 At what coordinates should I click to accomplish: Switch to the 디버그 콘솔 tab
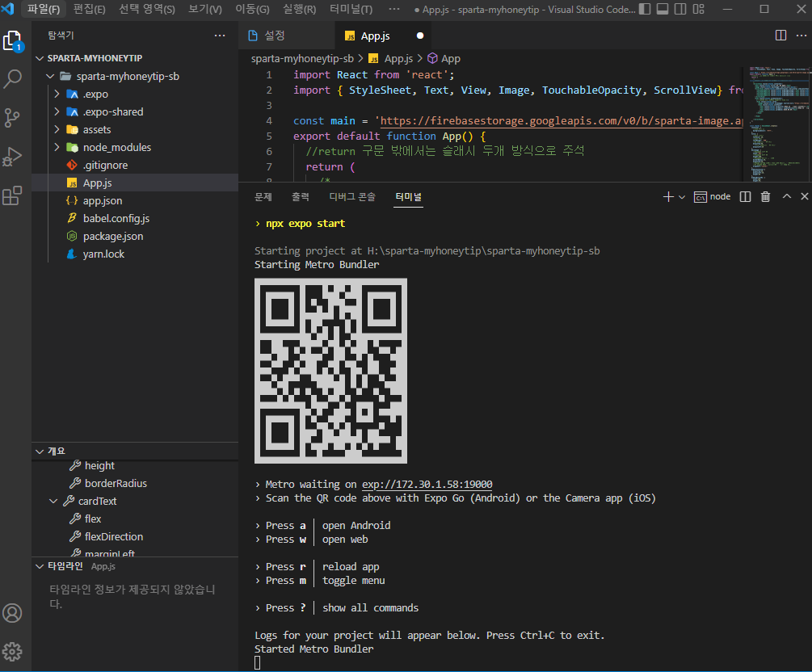coord(352,197)
